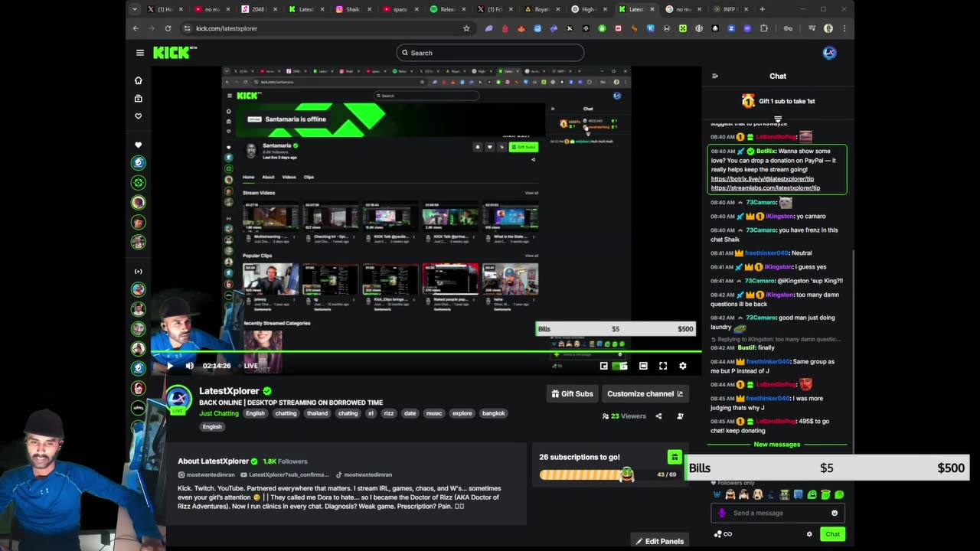980x551 pixels.
Task: Collapse chat panel with arrow icon
Action: pyautogui.click(x=715, y=76)
